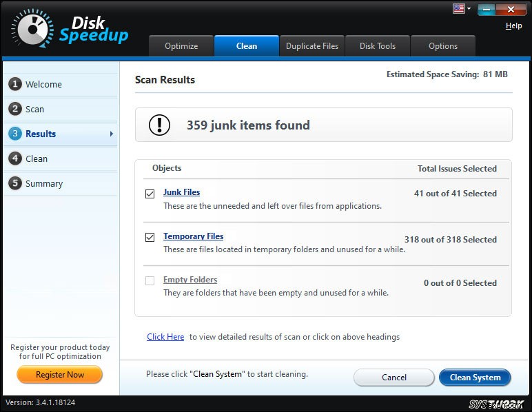
Task: Open the Options tab
Action: [x=443, y=45]
